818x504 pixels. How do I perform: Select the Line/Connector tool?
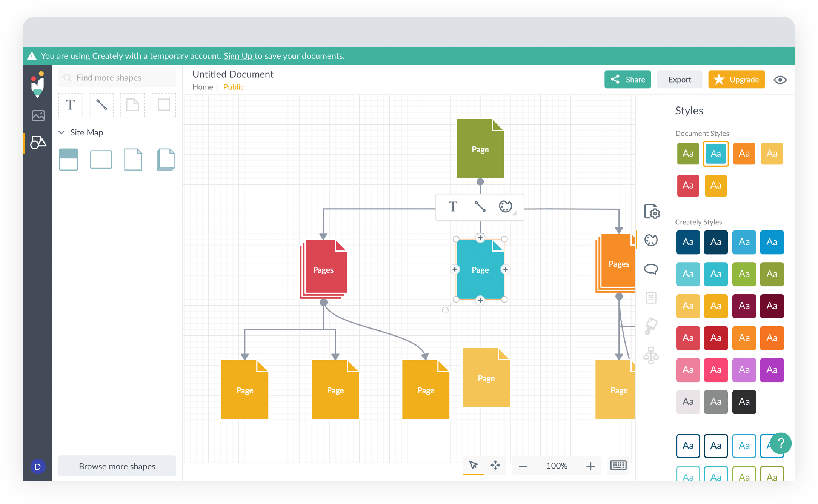click(x=101, y=105)
